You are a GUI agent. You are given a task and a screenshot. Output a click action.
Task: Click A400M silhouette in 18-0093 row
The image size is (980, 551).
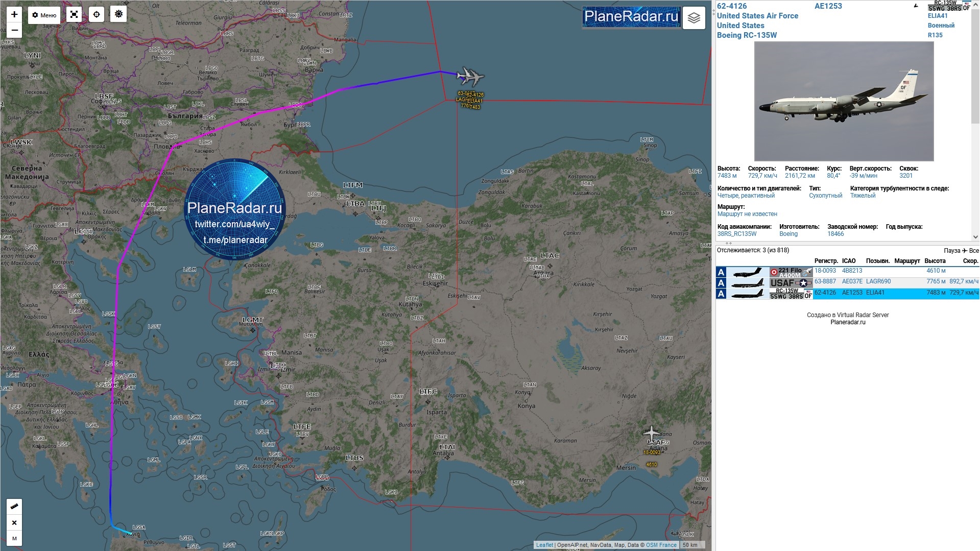click(748, 272)
